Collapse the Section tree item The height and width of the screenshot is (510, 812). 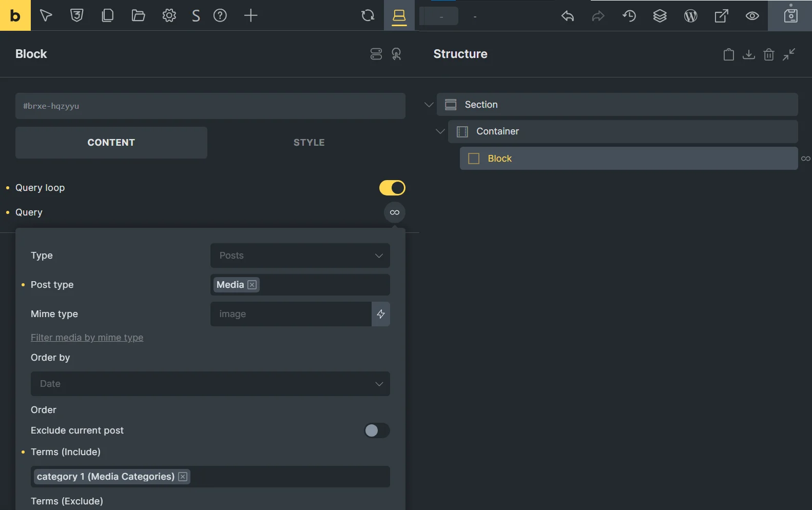tap(429, 105)
